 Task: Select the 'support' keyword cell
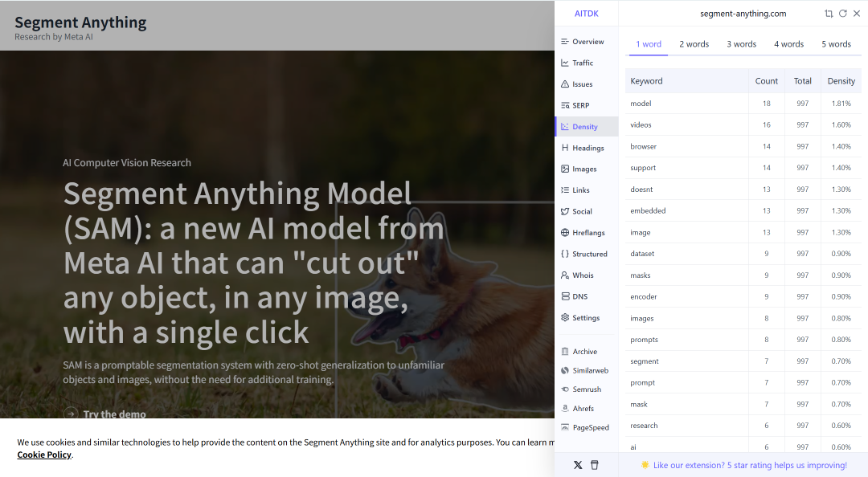[687, 168]
